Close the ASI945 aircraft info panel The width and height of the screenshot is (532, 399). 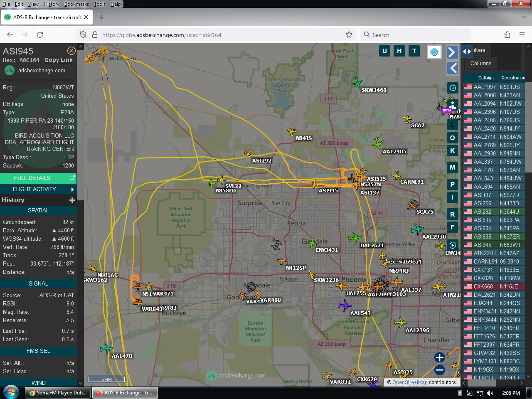(71, 51)
